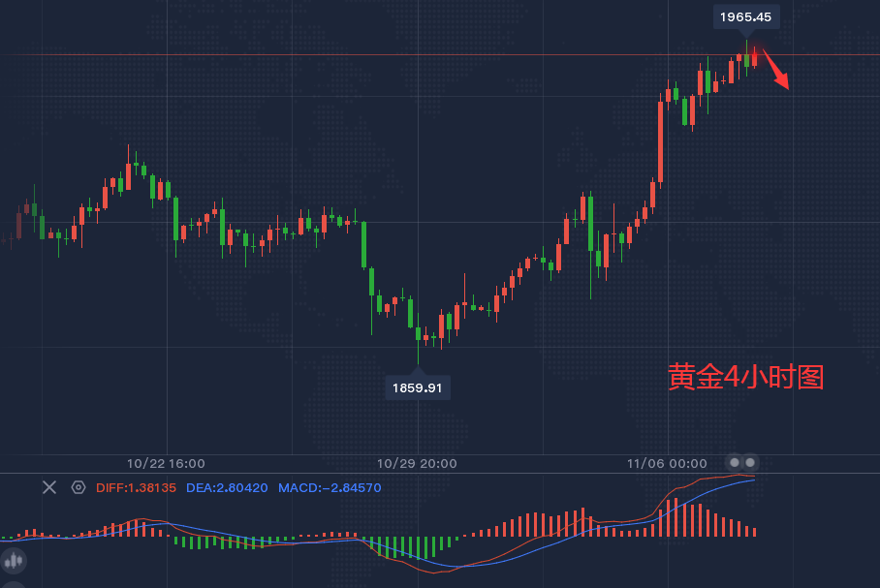Close the MACD indicator panel
Image resolution: width=880 pixels, height=588 pixels.
coord(49,487)
